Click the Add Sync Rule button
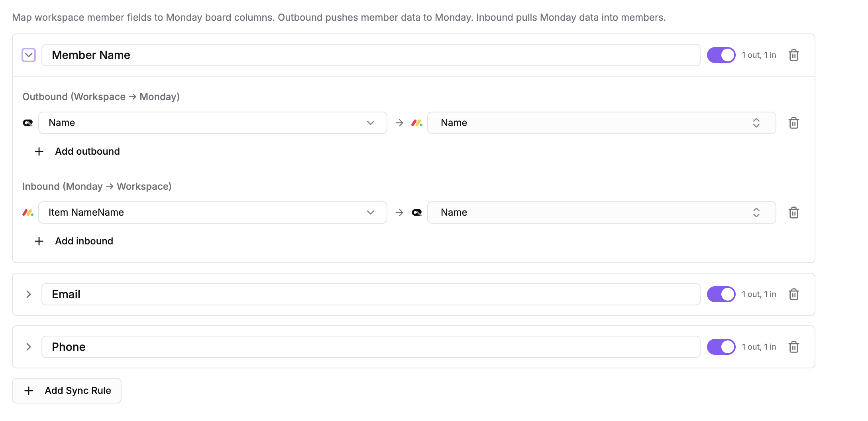 coord(67,391)
